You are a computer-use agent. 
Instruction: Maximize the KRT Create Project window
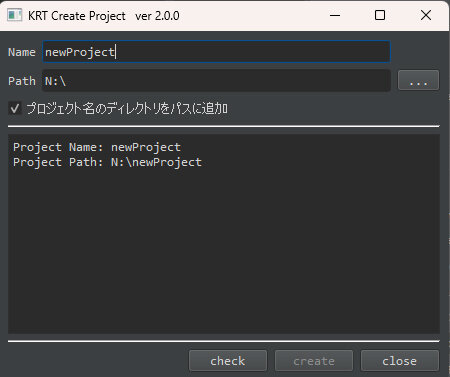point(380,15)
